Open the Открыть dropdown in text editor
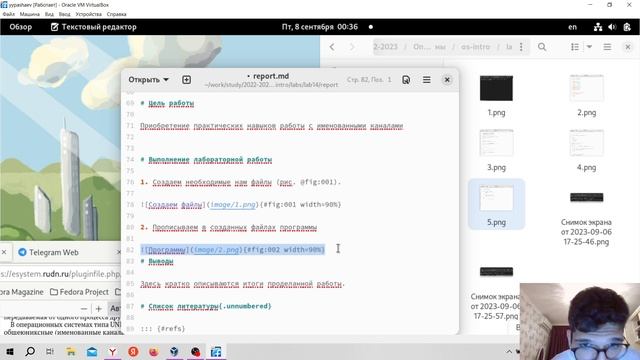Viewport: 640px width, 360px height. tap(148, 80)
